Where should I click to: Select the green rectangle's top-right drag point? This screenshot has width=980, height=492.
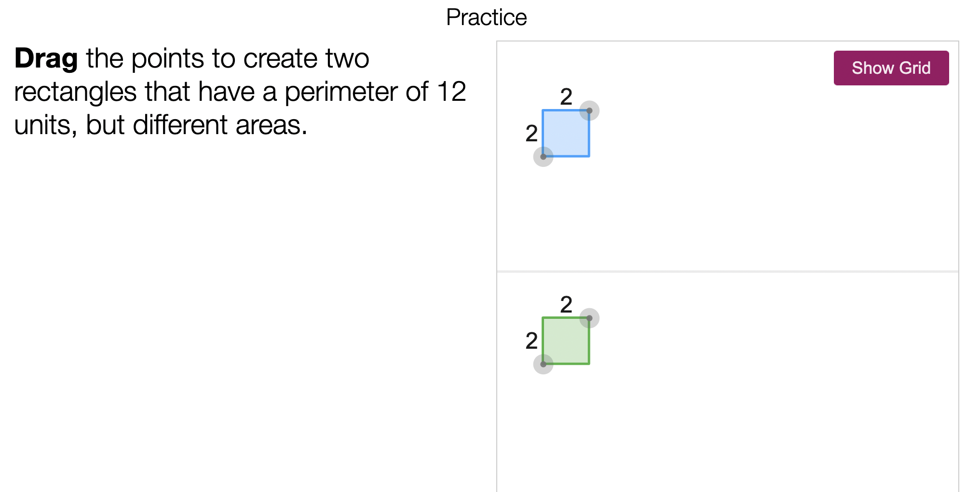click(589, 318)
